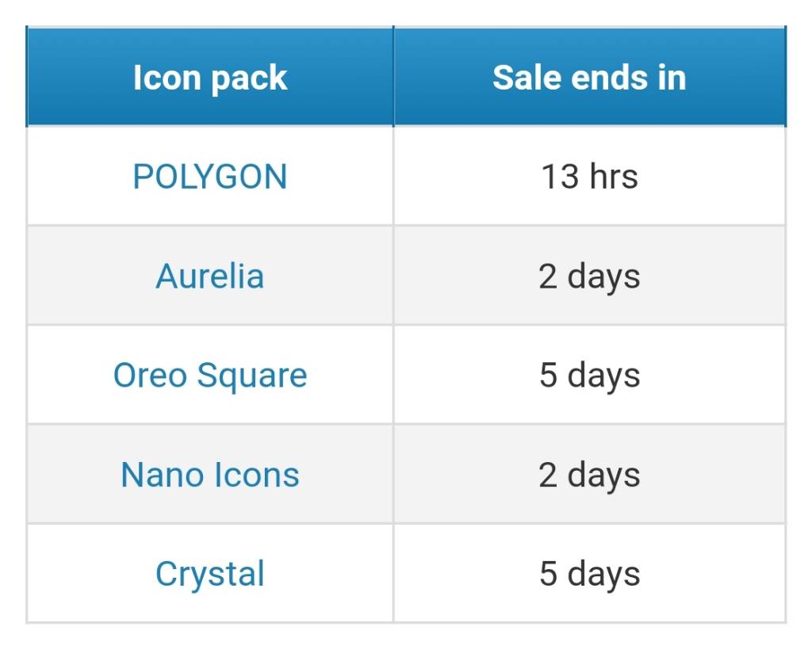
Task: Open the Aurelia icon pack link
Action: click(209, 276)
